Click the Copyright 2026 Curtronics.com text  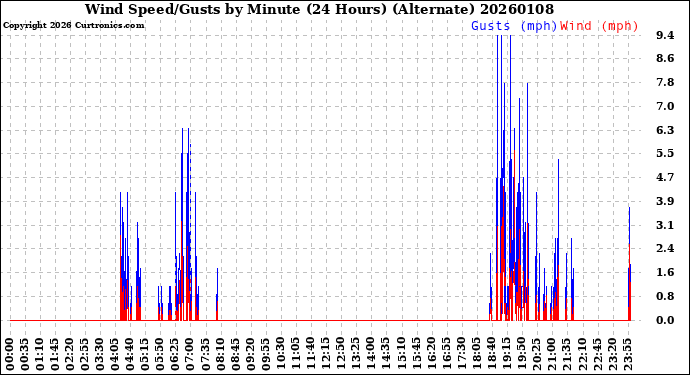(x=73, y=26)
